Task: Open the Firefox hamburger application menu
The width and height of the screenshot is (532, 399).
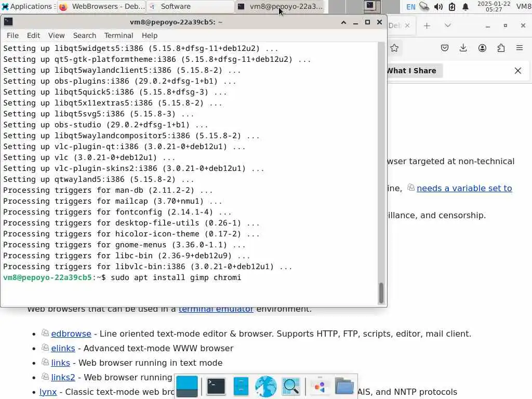Action: [520, 48]
